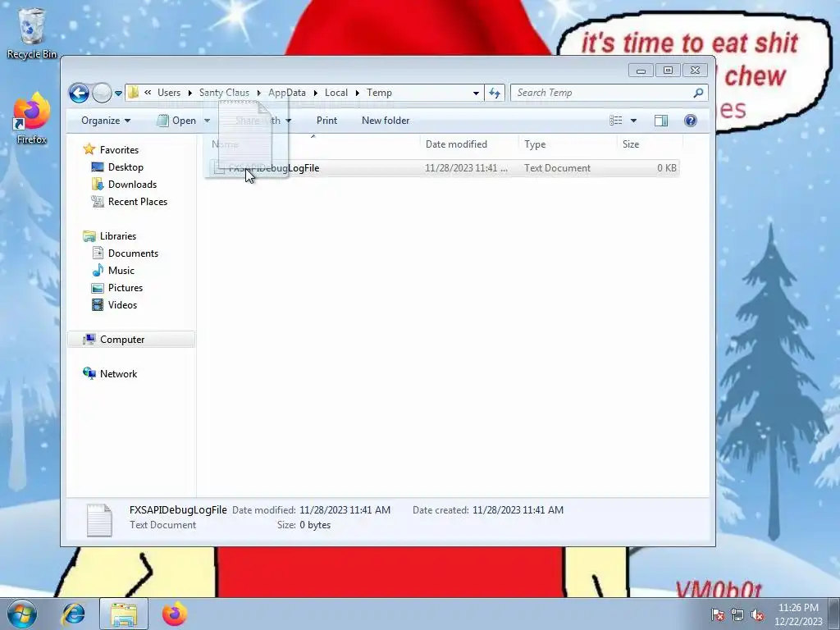Click the network status tray icon
This screenshot has width=840, height=630.
coord(737,614)
